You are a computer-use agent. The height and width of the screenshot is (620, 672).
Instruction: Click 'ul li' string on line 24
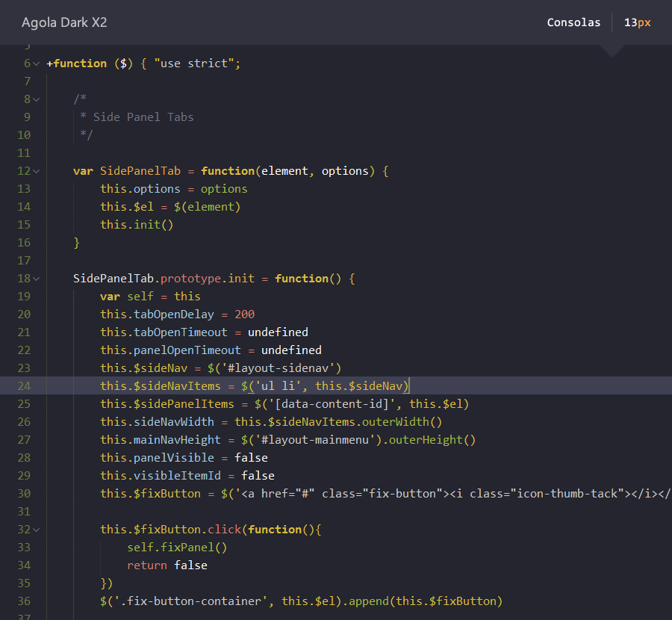(277, 386)
